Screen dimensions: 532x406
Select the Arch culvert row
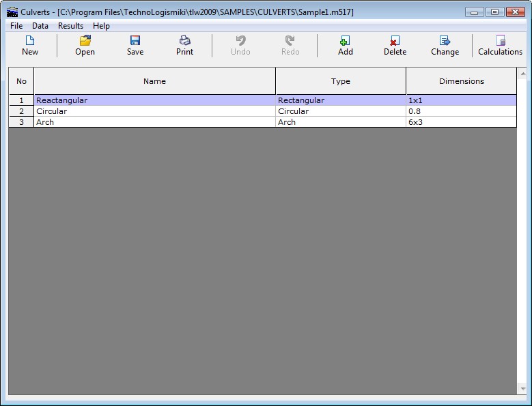(154, 122)
